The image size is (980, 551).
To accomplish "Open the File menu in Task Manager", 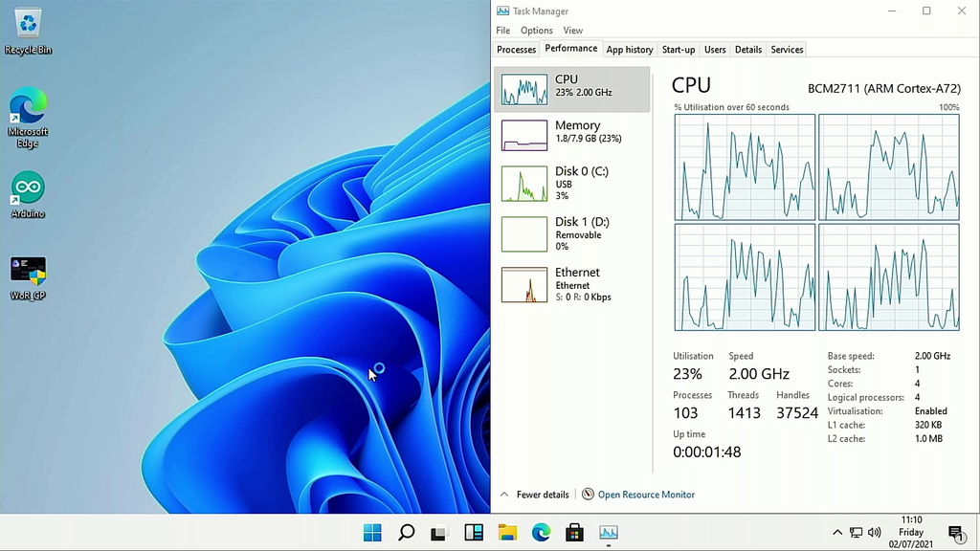I will pyautogui.click(x=502, y=30).
